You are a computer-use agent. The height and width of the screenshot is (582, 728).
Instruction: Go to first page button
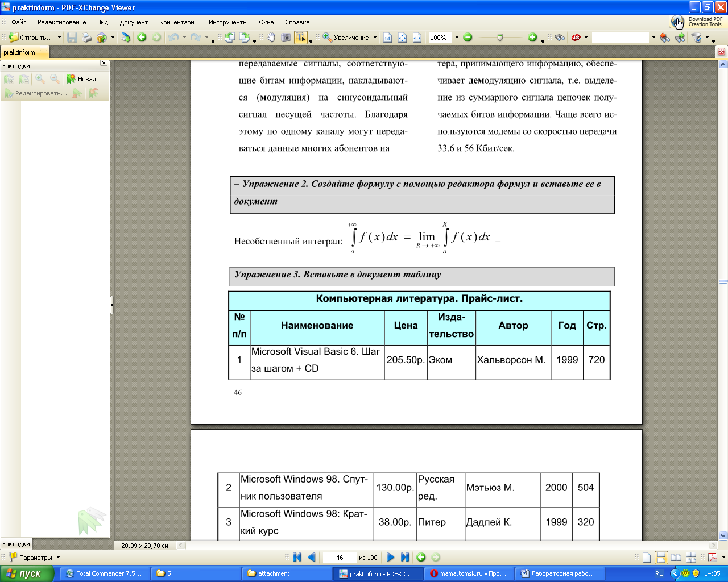pos(297,558)
